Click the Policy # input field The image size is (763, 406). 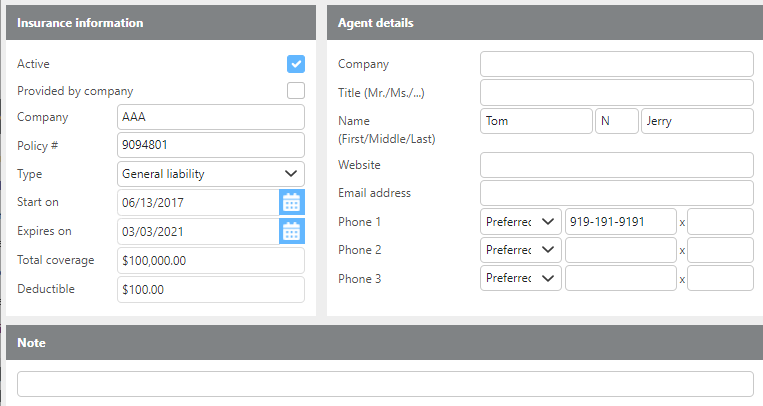tap(210, 146)
